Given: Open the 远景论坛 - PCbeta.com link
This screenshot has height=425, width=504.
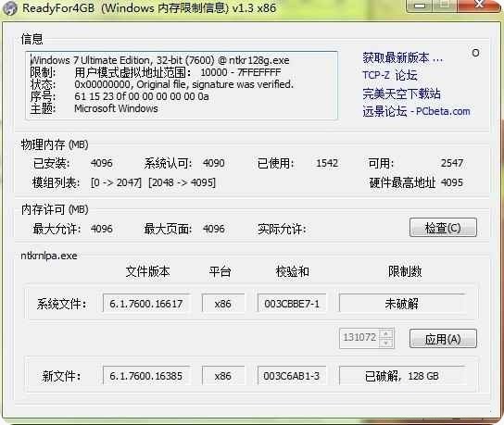Looking at the screenshot, I should click(x=416, y=111).
